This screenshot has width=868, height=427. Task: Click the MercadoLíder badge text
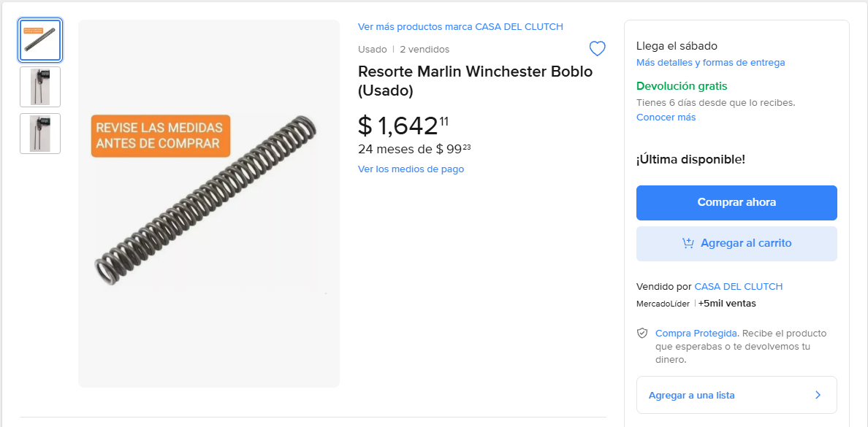pyautogui.click(x=663, y=304)
